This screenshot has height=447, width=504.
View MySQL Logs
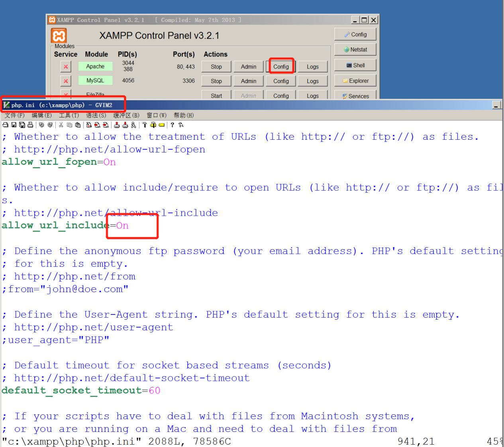click(313, 81)
